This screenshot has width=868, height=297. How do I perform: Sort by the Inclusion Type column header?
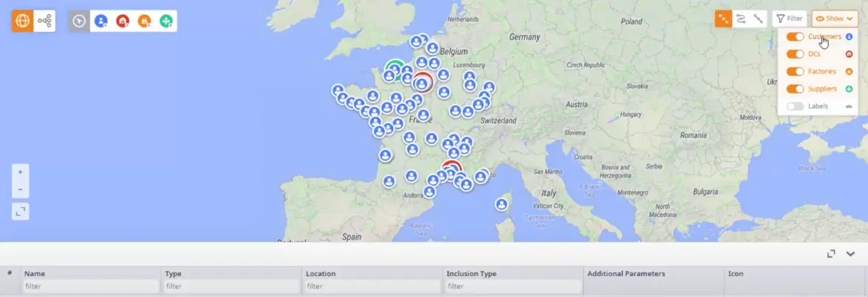472,274
